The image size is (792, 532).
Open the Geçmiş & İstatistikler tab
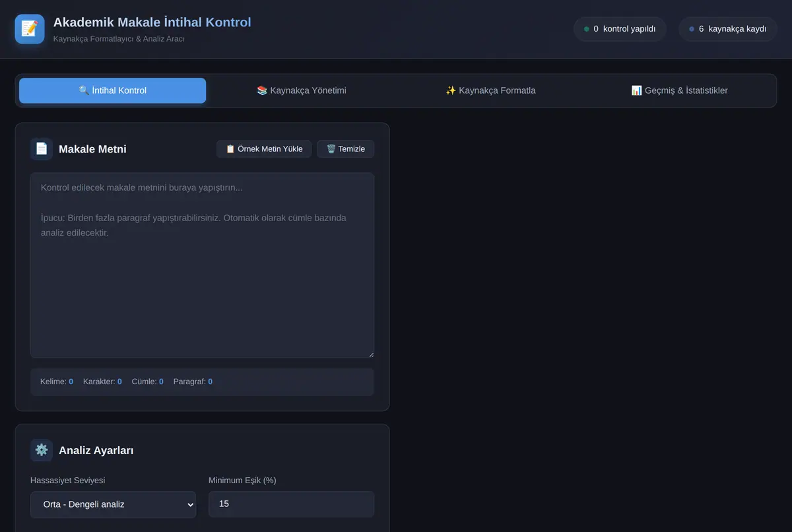pos(679,90)
